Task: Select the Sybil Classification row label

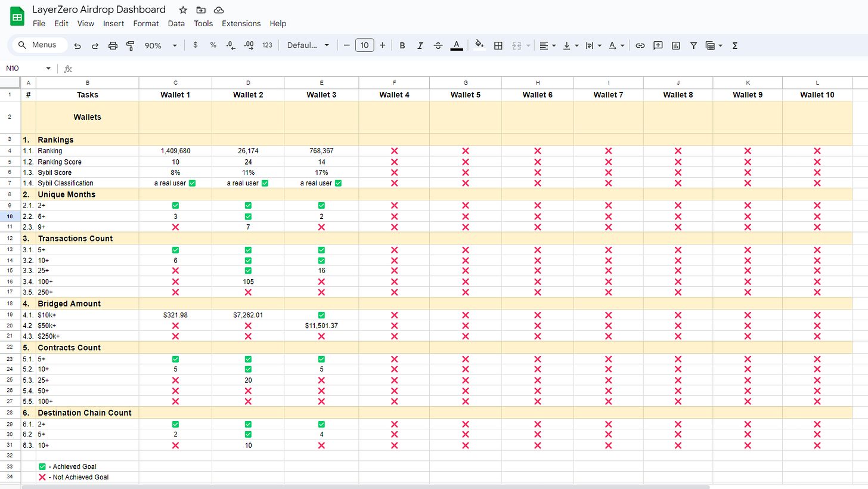Action: [66, 183]
